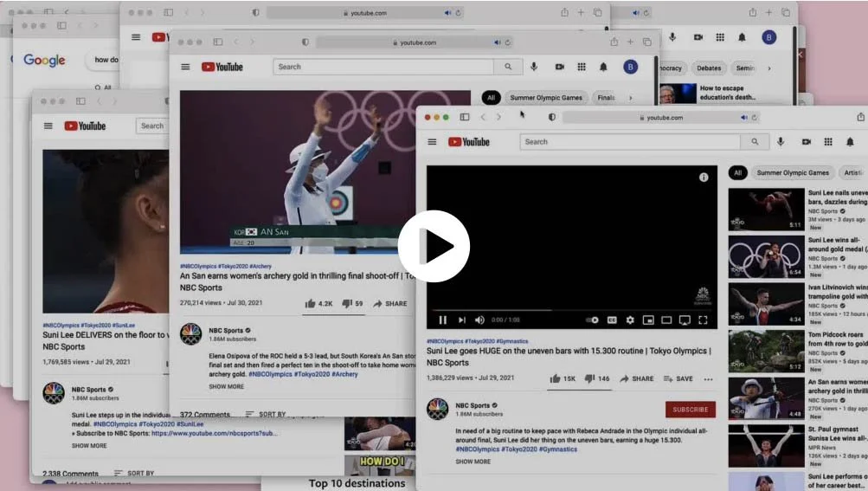Like the An San archery video (4.2K)

(318, 304)
